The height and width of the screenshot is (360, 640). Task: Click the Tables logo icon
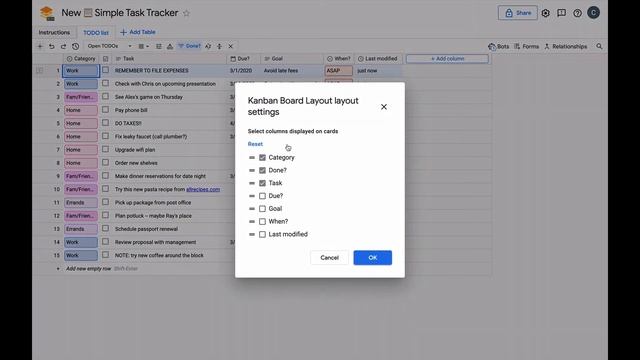[x=47, y=13]
